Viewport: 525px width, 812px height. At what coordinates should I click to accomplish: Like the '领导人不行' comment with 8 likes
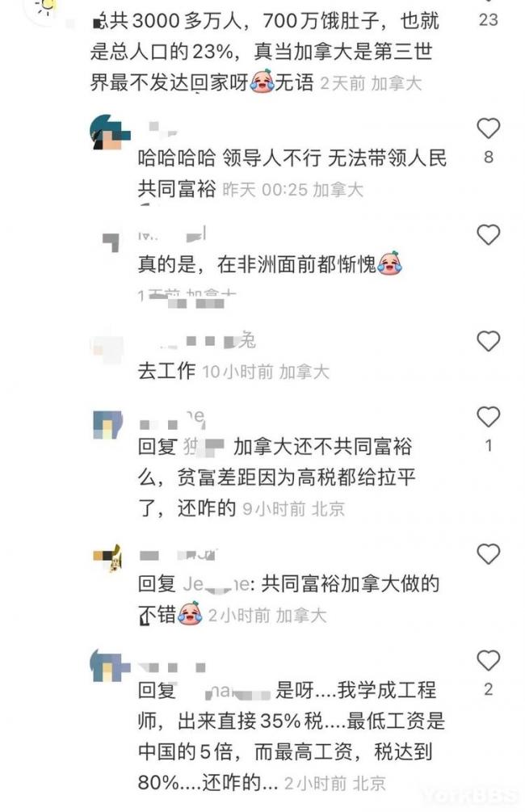pyautogui.click(x=488, y=128)
